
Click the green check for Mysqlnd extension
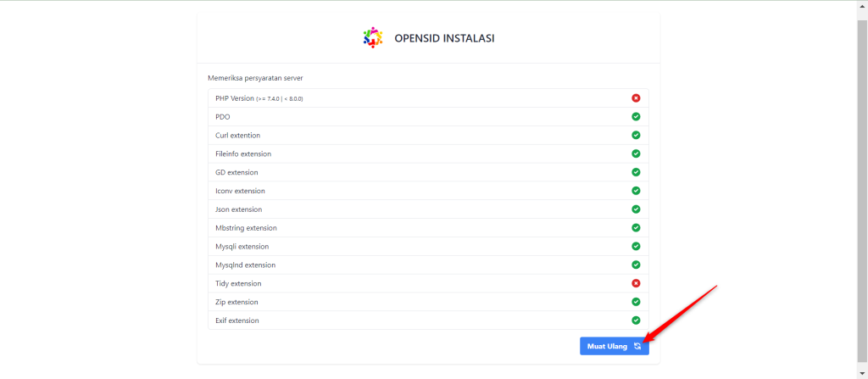[x=636, y=265]
